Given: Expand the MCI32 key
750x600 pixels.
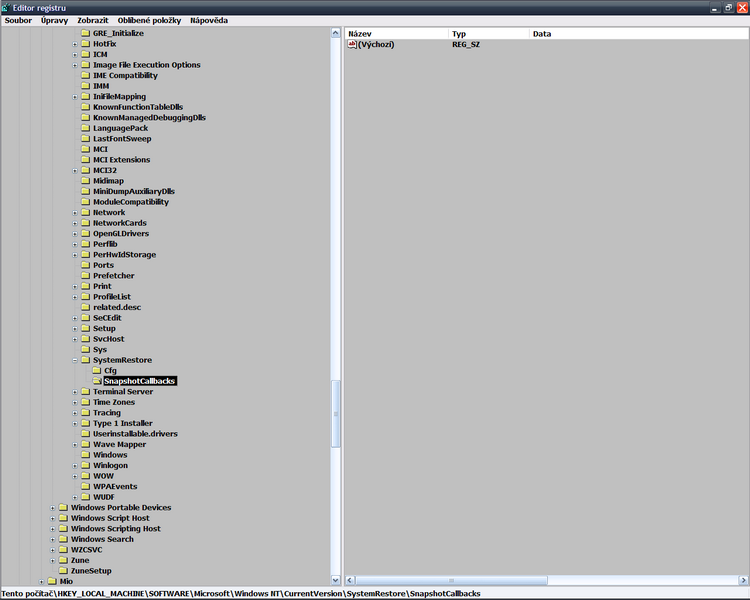Looking at the screenshot, I should (75, 170).
